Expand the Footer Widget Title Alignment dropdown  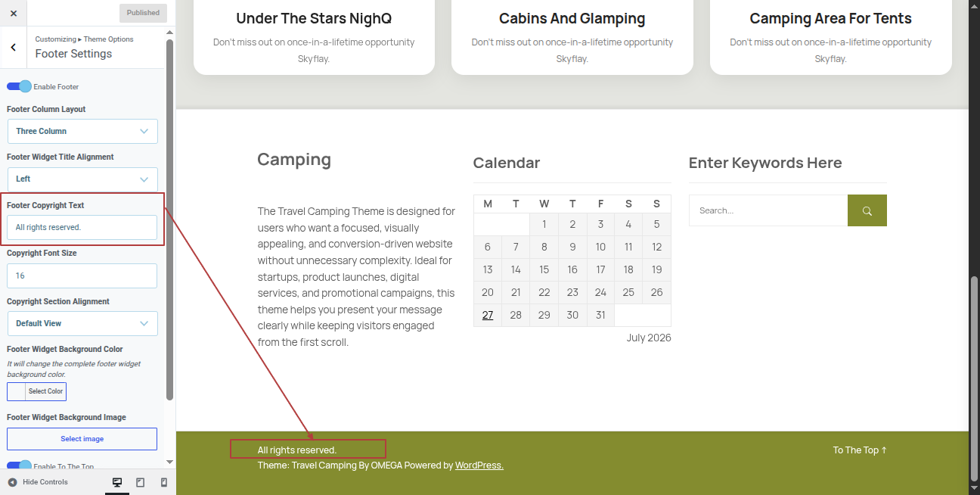(x=82, y=179)
